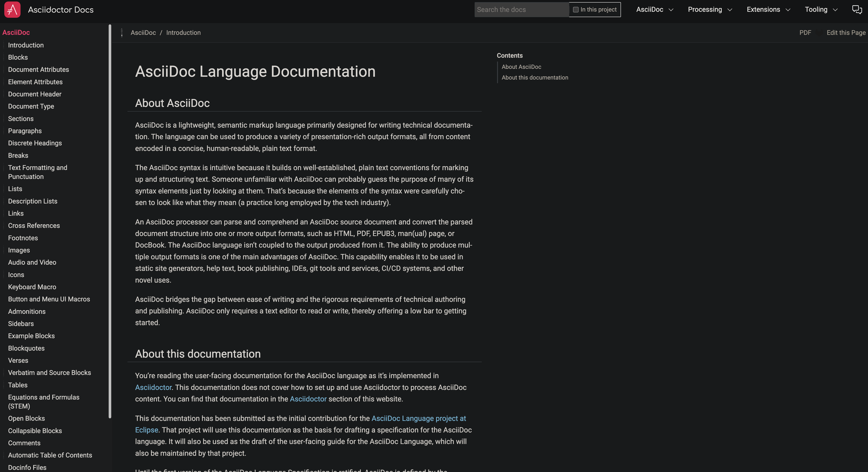Screen dimensions: 868x472
Task: Open the community chat icon
Action: coord(857,9)
